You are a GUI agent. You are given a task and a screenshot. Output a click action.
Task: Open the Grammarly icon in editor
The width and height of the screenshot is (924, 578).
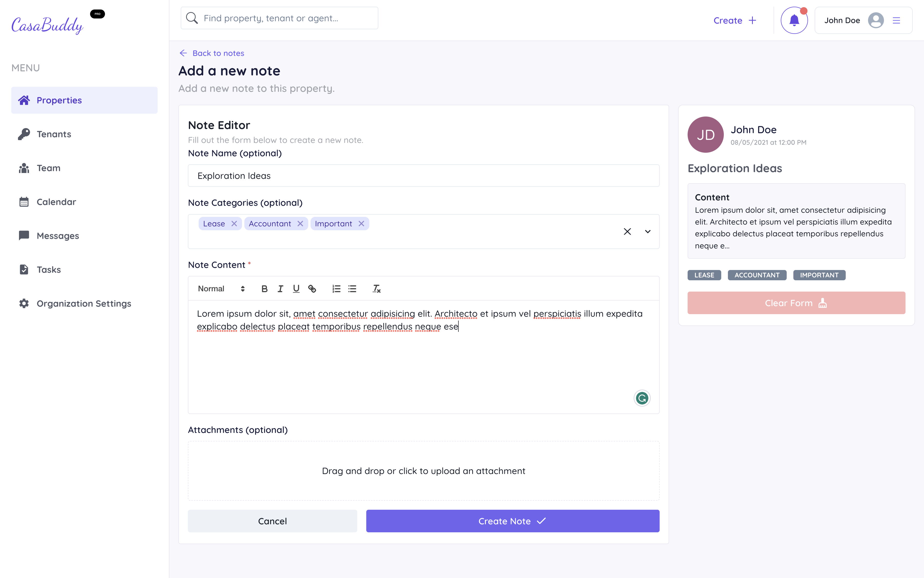[642, 398]
